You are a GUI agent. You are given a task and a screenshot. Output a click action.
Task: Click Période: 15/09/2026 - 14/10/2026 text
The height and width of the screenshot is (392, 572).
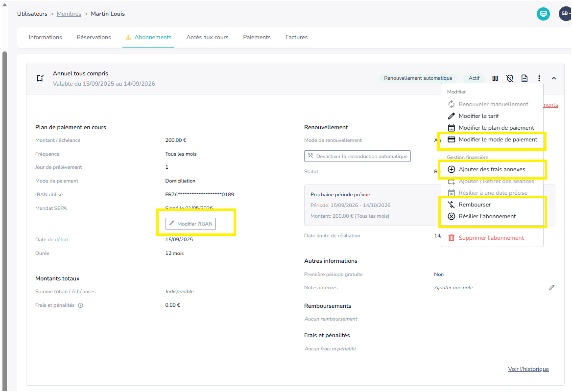tap(350, 206)
